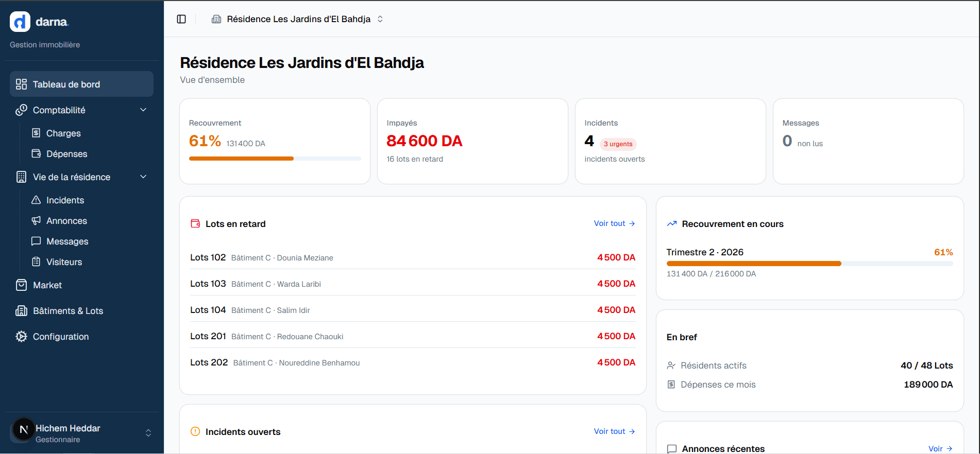Click Voir tout for Incidents ouverts
Screen dimensions: 980x454
point(614,431)
